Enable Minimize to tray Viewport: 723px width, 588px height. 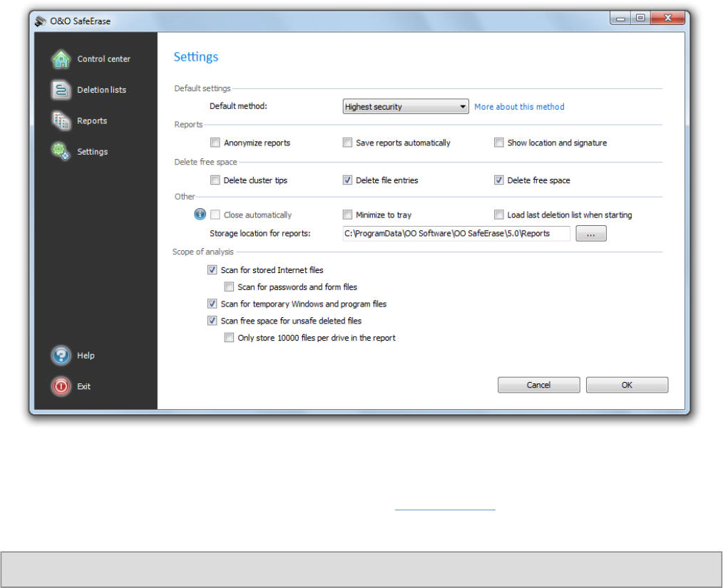tap(347, 215)
